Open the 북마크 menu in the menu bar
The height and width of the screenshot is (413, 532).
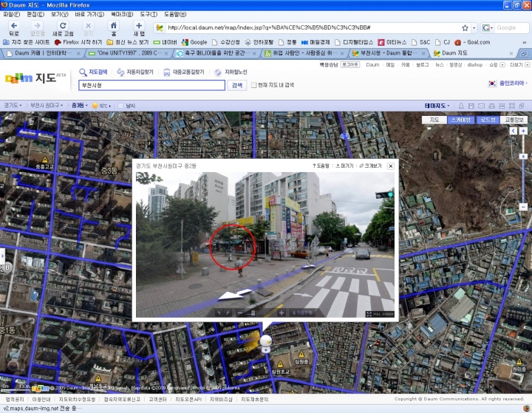coord(122,14)
